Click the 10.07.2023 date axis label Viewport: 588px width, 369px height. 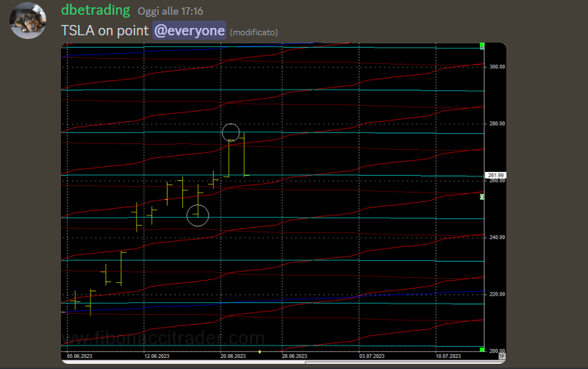(448, 357)
